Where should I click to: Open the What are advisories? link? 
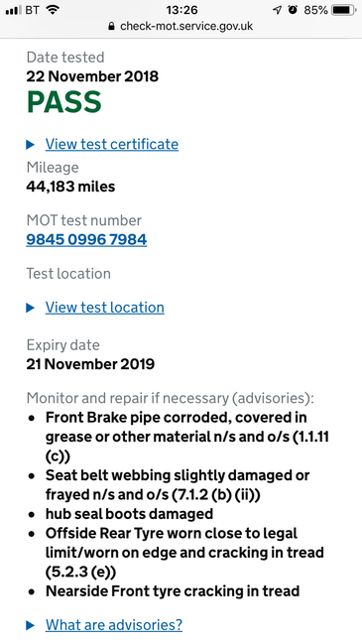click(114, 625)
